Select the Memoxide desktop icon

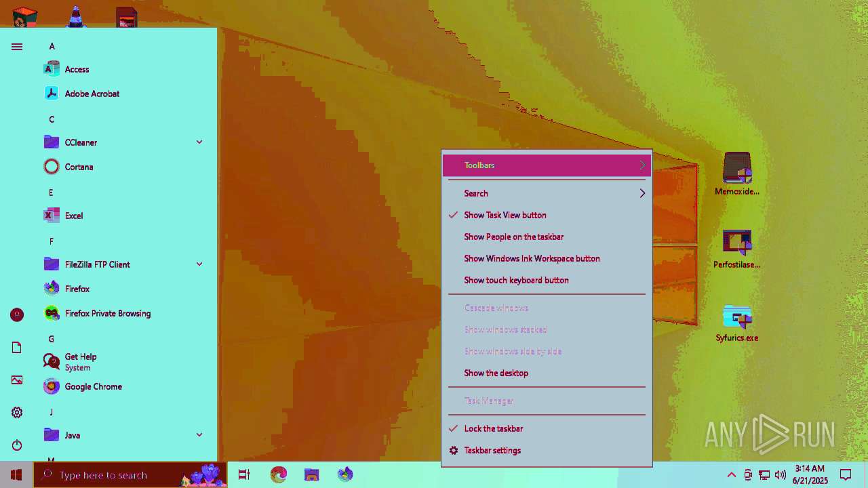pos(737,174)
